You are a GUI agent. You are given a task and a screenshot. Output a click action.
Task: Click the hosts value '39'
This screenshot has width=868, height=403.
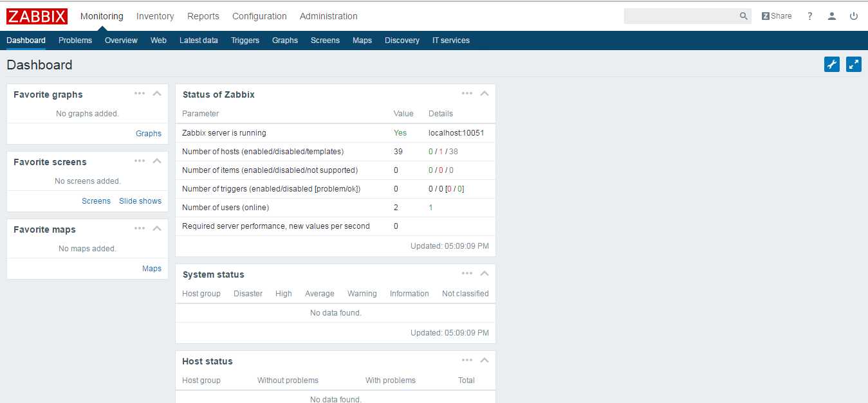coord(398,152)
